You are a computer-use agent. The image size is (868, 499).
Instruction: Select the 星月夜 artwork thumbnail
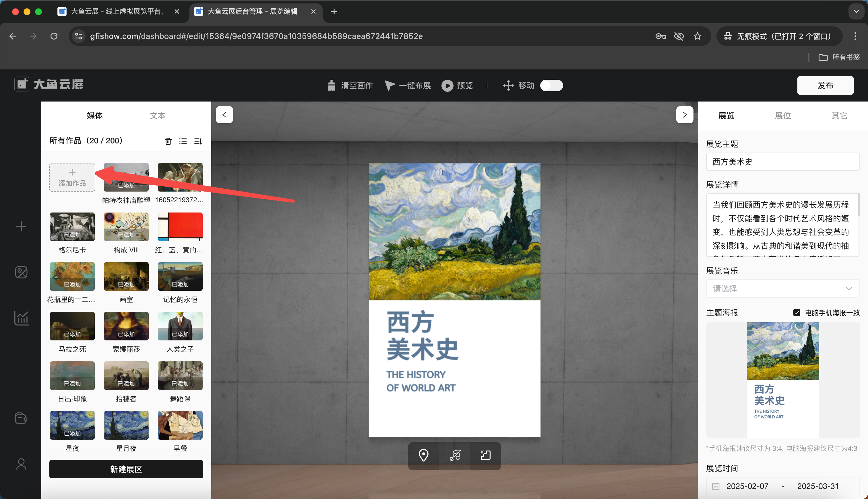(x=126, y=425)
